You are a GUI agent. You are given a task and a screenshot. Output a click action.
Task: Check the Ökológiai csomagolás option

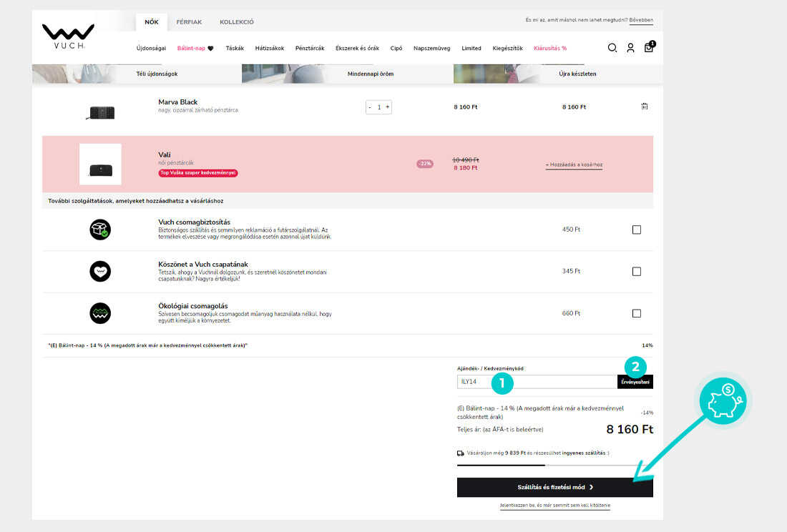coord(637,313)
